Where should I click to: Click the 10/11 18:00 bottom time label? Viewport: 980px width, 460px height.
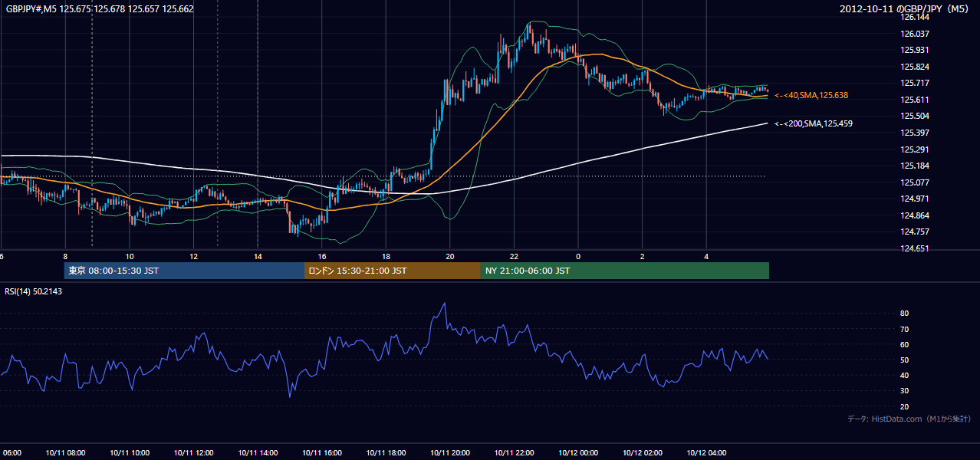pos(386,453)
